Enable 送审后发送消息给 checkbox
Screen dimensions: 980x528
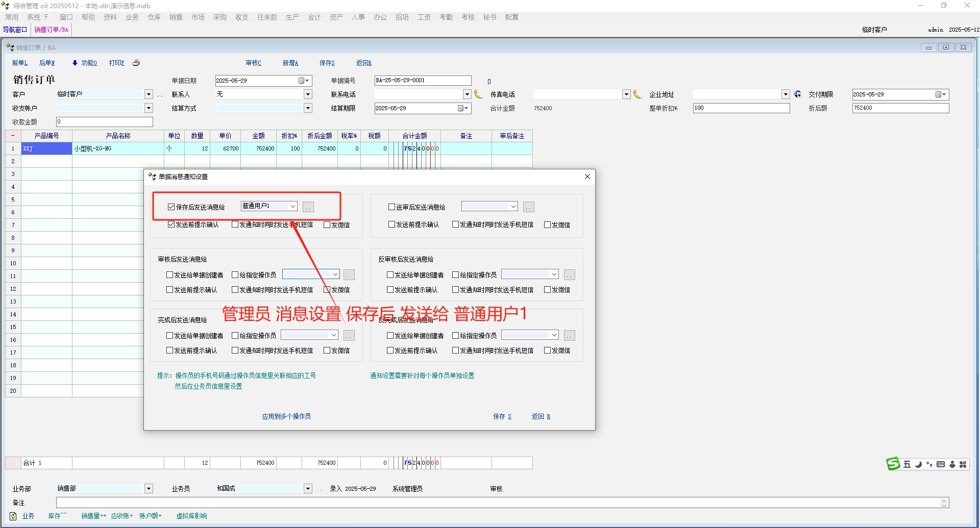[x=391, y=207]
